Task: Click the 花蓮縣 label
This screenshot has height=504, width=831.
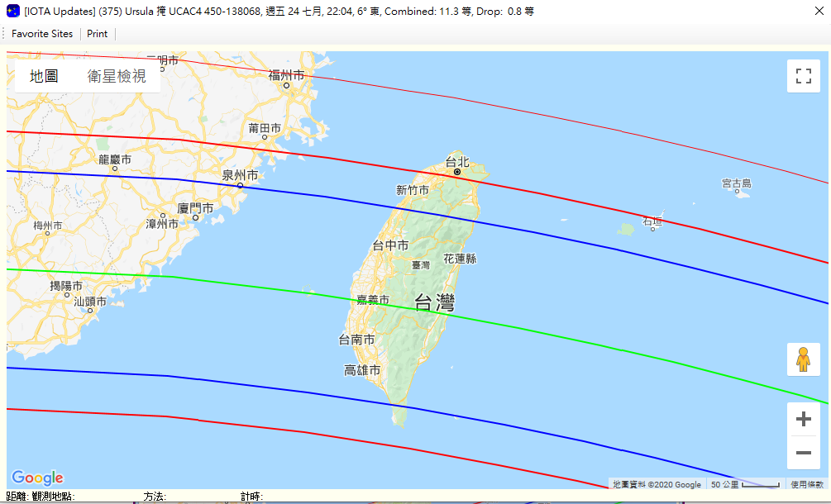Action: [460, 259]
